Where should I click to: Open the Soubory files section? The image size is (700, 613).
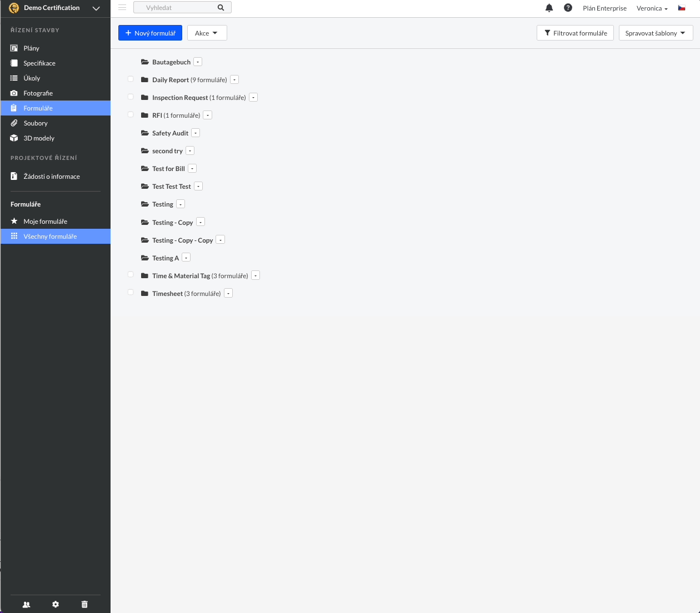click(36, 123)
